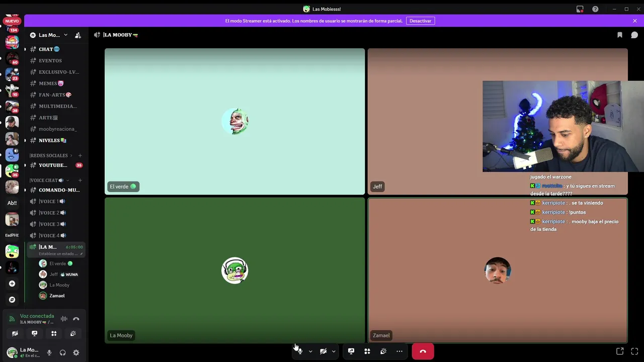
Task: Join the VOICE 2 channel
Action: pos(56,213)
